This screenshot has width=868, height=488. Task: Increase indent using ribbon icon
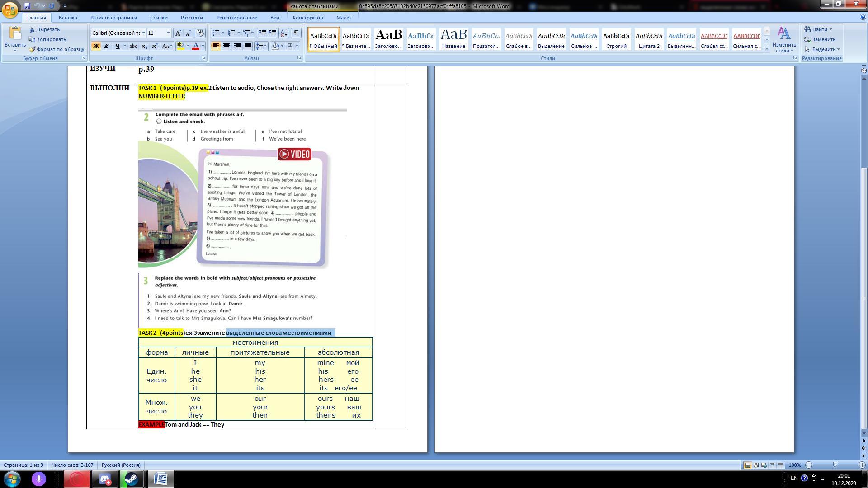pos(273,33)
